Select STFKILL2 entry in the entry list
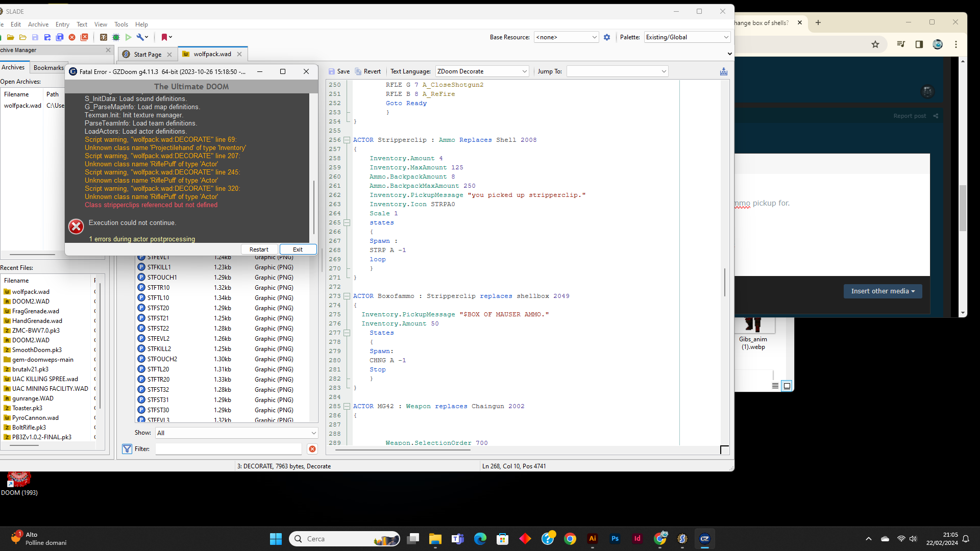Screen dimensions: 980x551 (223, 349)
